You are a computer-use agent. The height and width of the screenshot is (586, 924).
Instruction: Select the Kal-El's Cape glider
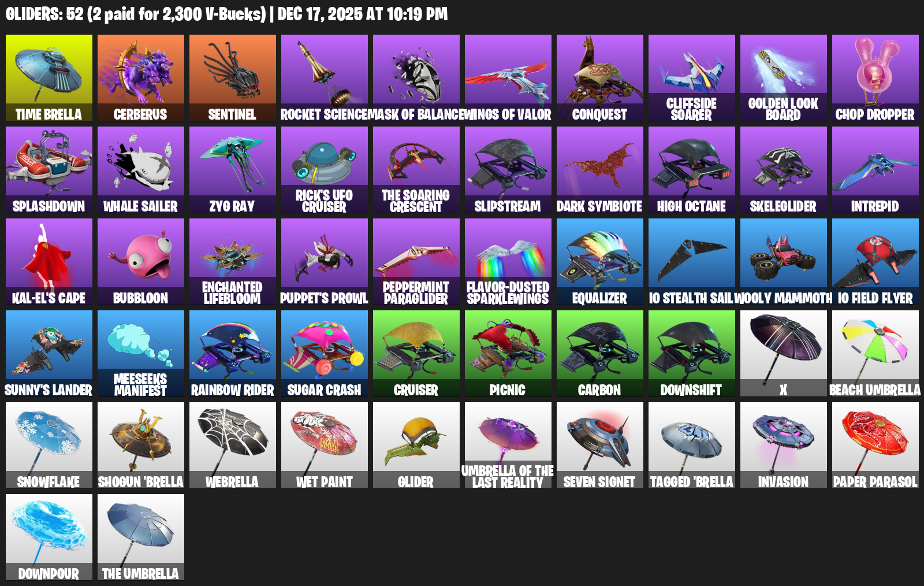pos(49,262)
